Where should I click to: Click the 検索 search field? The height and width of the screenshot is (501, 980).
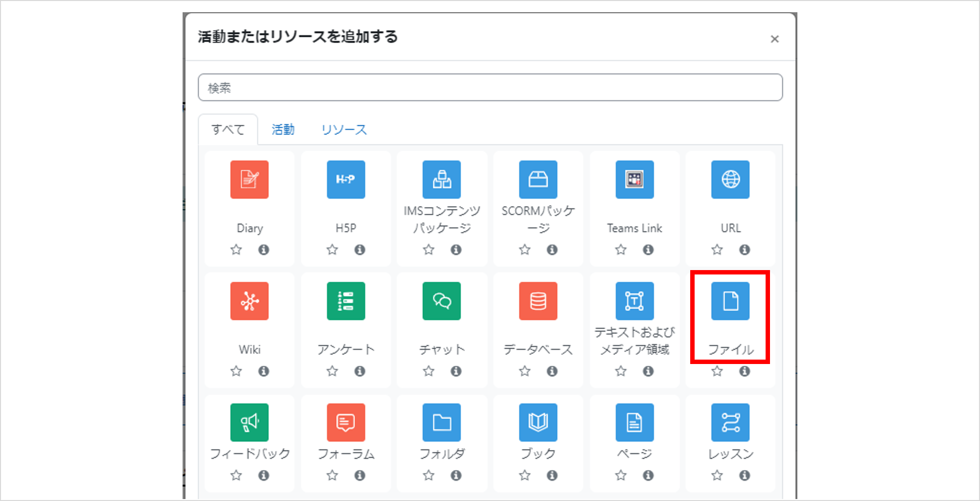(x=490, y=88)
